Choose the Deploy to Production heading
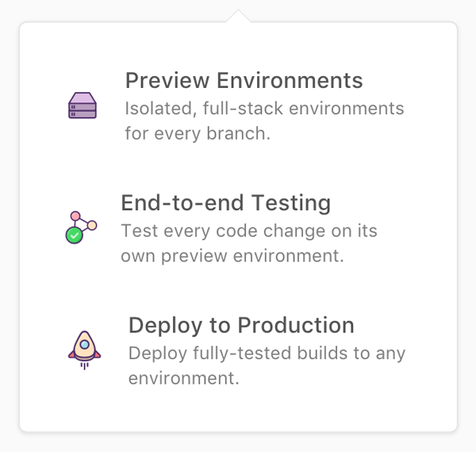The width and height of the screenshot is (476, 452). click(241, 325)
